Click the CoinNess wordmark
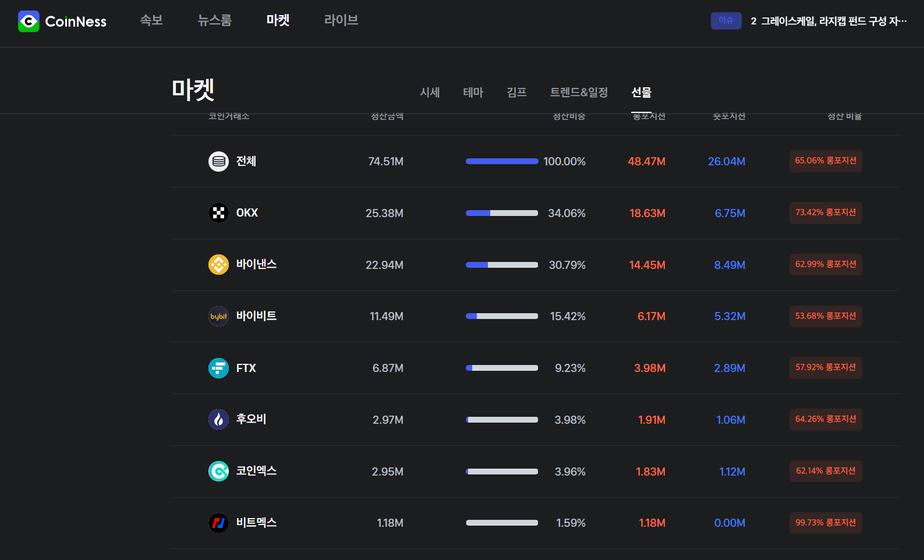 coord(76,22)
